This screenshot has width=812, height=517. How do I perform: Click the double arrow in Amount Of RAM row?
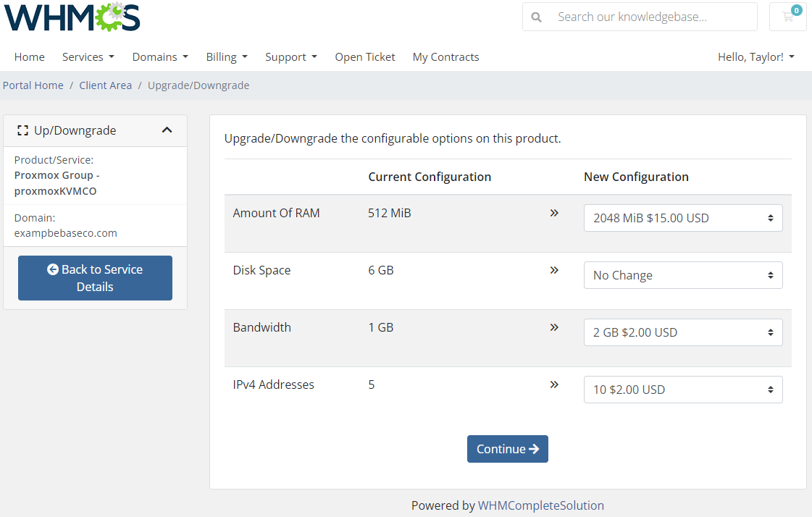(x=554, y=213)
